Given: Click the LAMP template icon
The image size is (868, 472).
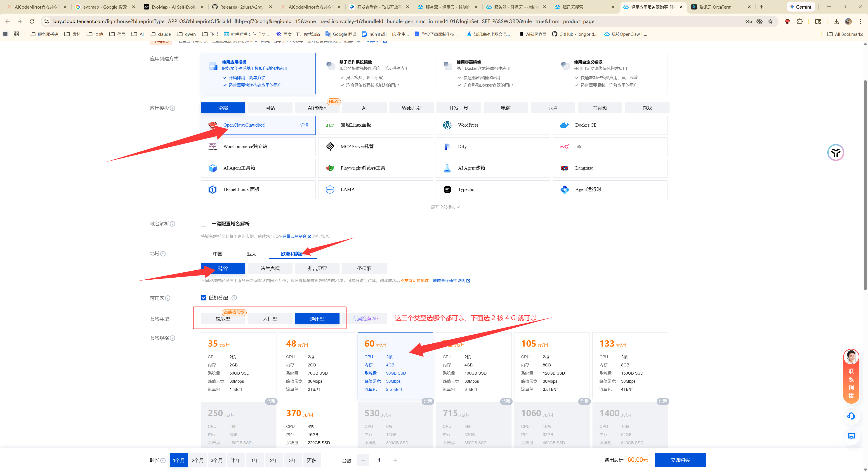Looking at the screenshot, I should tap(330, 190).
